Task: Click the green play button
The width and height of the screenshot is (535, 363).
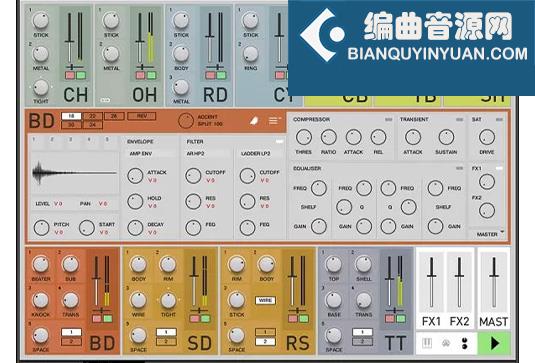Action: 494,344
